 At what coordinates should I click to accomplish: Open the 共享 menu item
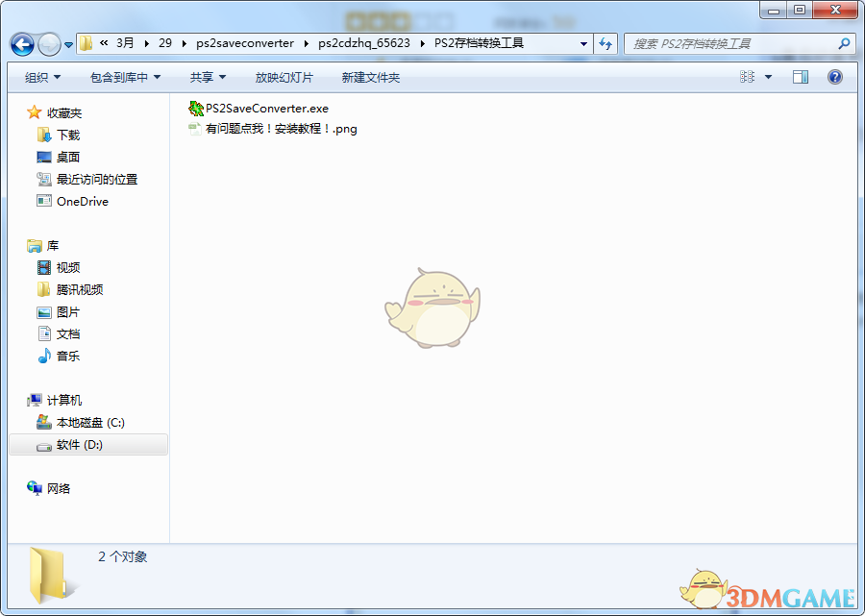click(x=205, y=77)
